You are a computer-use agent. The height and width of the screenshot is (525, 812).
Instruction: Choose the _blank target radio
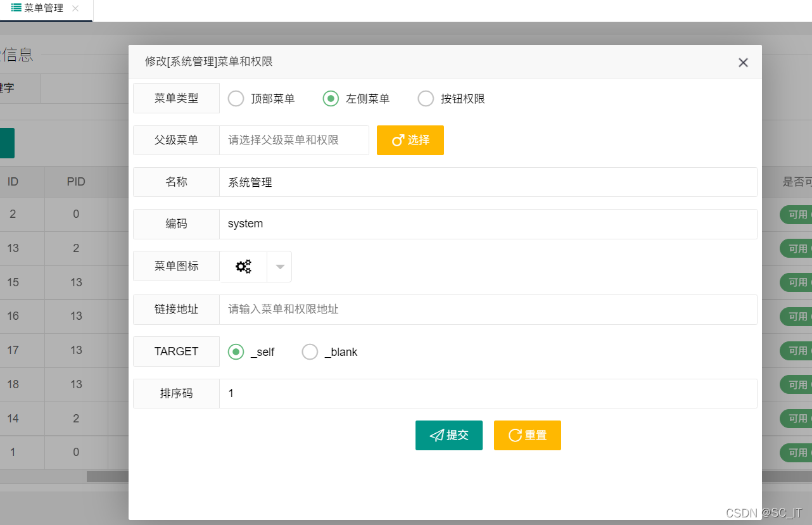pyautogui.click(x=330, y=352)
